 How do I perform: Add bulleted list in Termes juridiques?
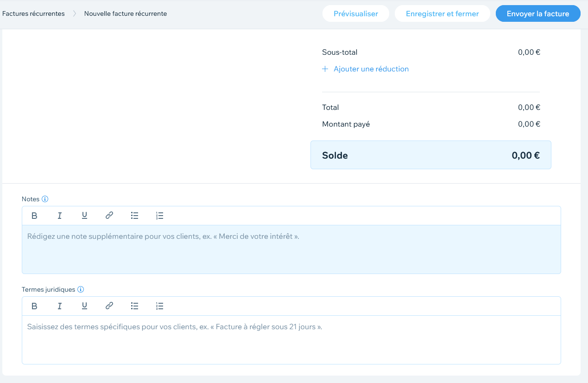135,306
